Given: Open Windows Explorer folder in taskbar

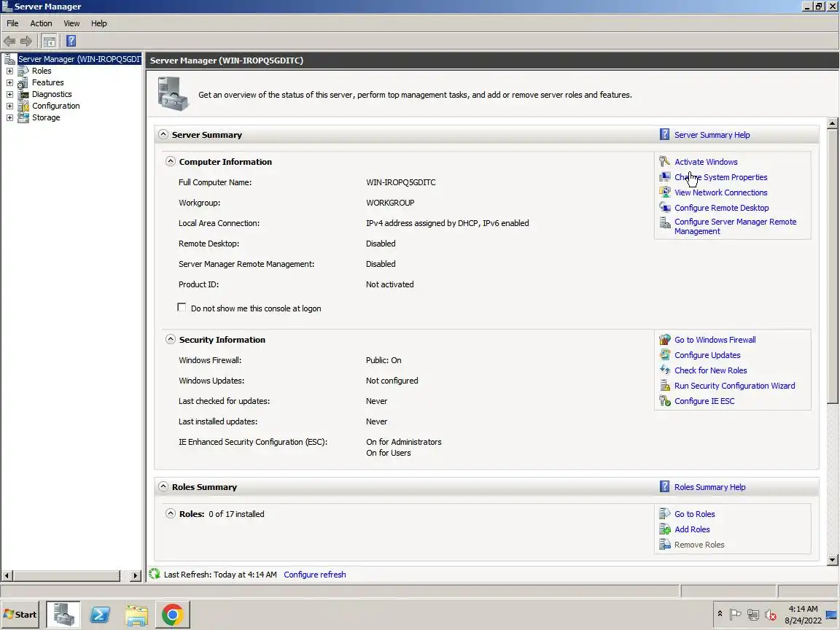Looking at the screenshot, I should [x=136, y=615].
